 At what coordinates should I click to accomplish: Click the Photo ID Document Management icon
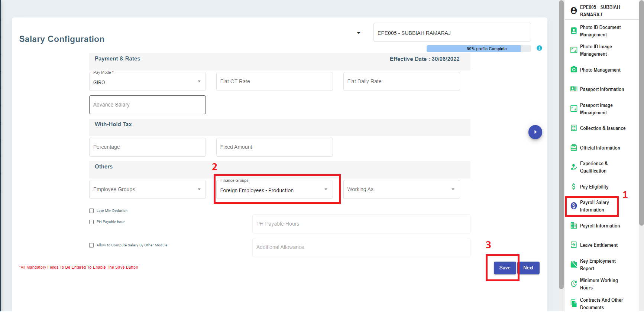tap(574, 31)
